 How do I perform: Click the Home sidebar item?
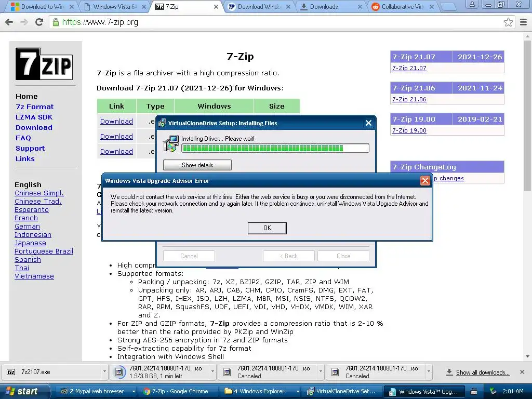pos(26,96)
